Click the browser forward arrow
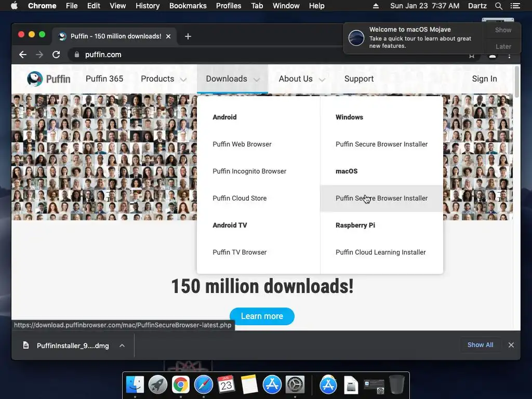Screen dimensions: 532x399 click(39, 55)
